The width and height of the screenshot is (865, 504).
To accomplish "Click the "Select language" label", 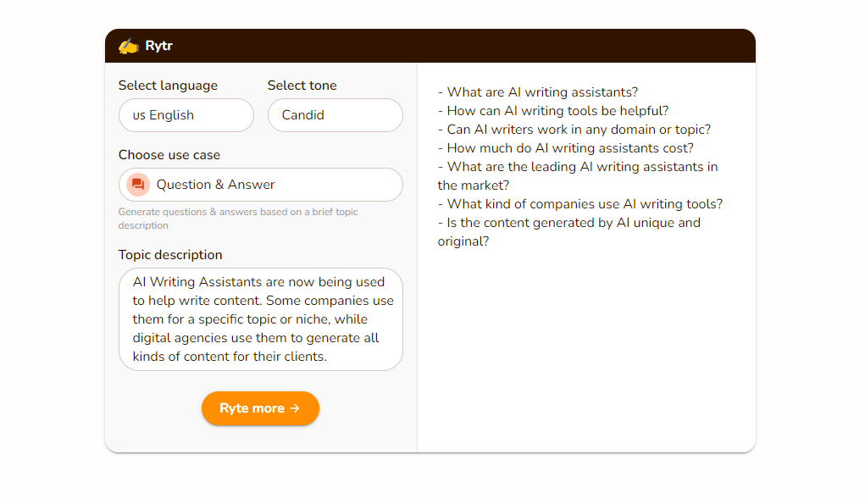I will 168,86.
